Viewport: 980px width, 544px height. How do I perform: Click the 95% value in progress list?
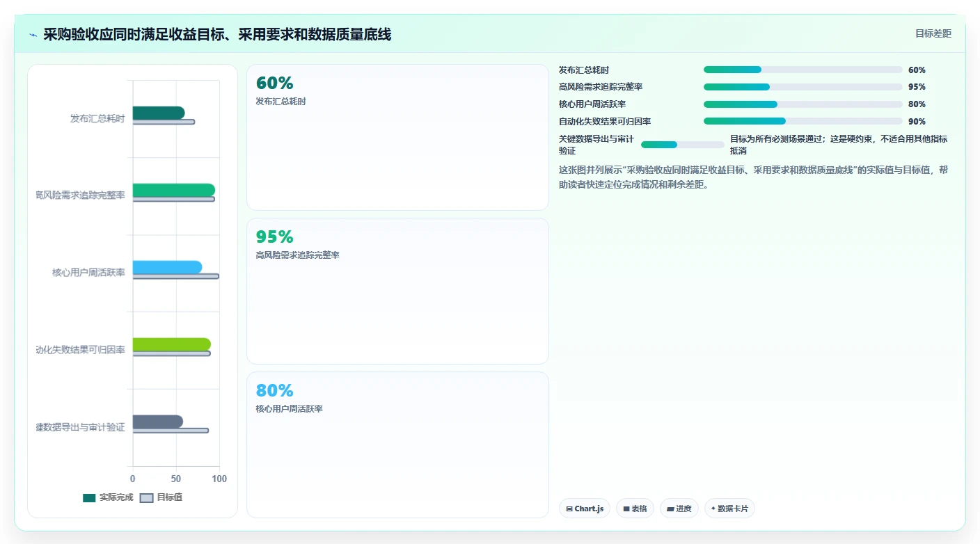point(917,87)
